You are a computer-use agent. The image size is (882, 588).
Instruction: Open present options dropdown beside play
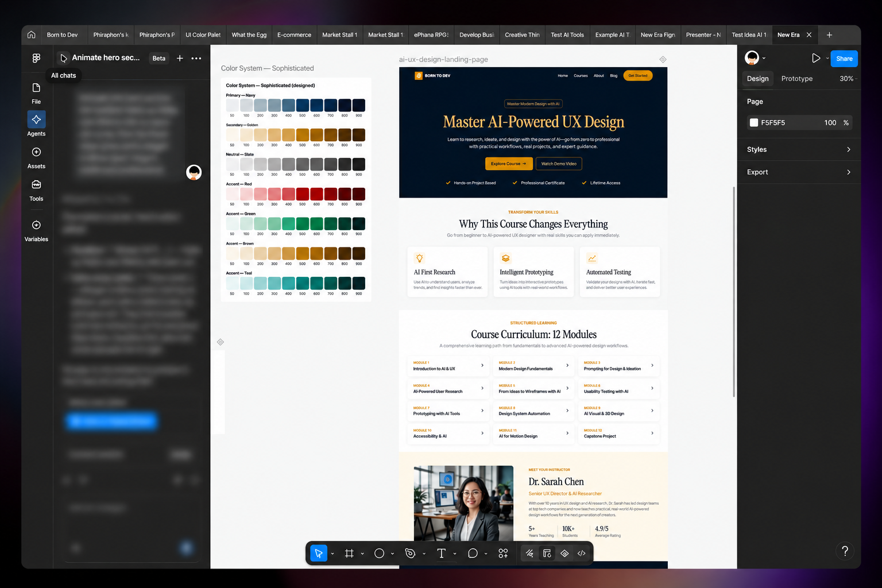[x=827, y=58]
